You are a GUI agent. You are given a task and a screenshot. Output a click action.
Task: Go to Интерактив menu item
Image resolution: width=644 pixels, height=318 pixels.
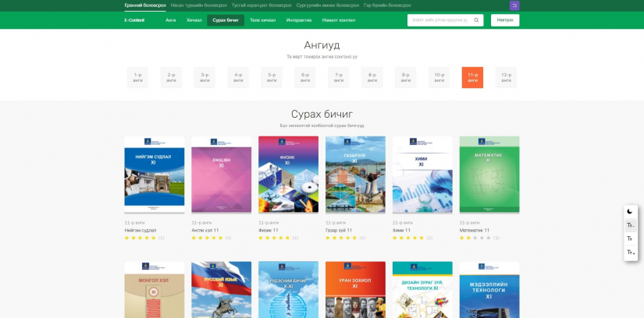coord(299,20)
